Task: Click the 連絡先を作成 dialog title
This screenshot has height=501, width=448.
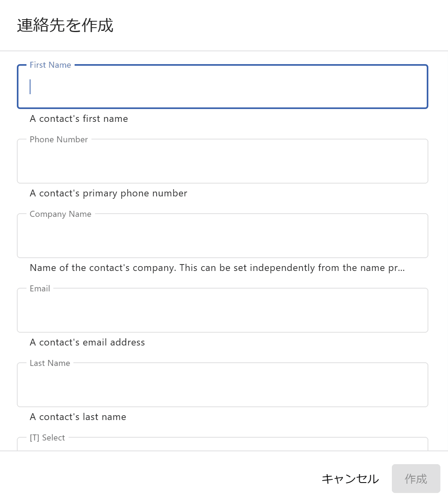Action: coord(65,25)
